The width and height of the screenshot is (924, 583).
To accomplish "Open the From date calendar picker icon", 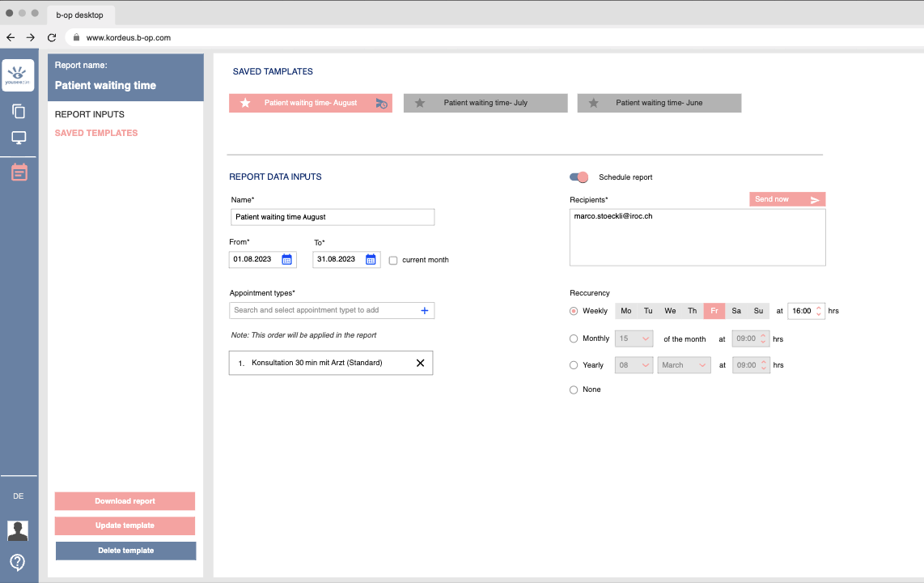I will click(x=286, y=260).
